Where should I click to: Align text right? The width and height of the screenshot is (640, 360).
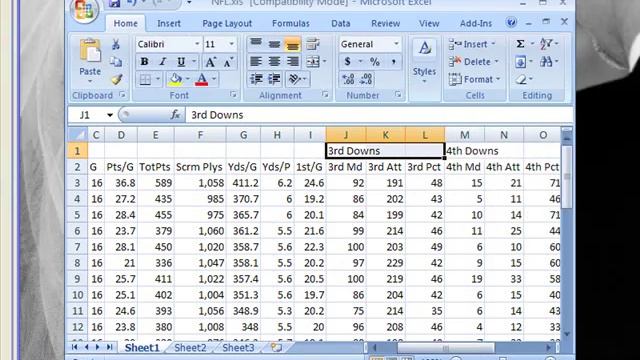(x=292, y=62)
